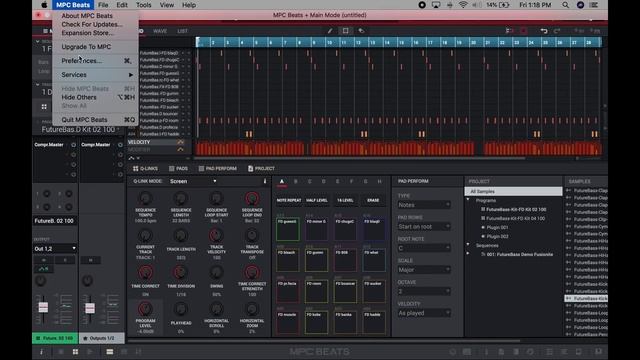Open the Q-LINKS tab
The image size is (640, 360).
pos(145,169)
